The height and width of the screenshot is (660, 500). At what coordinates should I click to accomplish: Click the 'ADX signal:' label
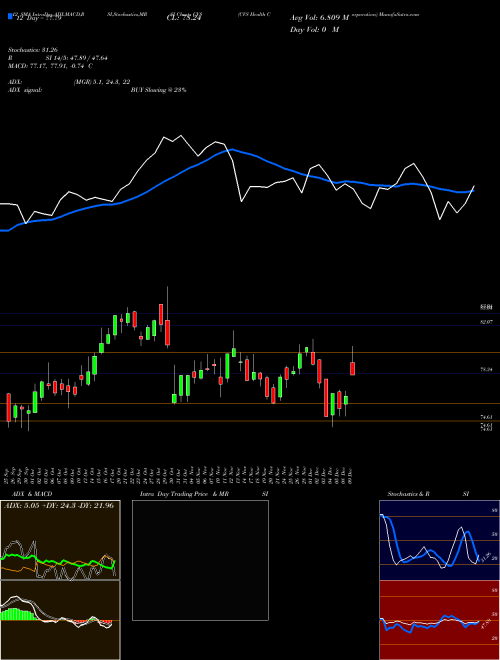coord(24,90)
